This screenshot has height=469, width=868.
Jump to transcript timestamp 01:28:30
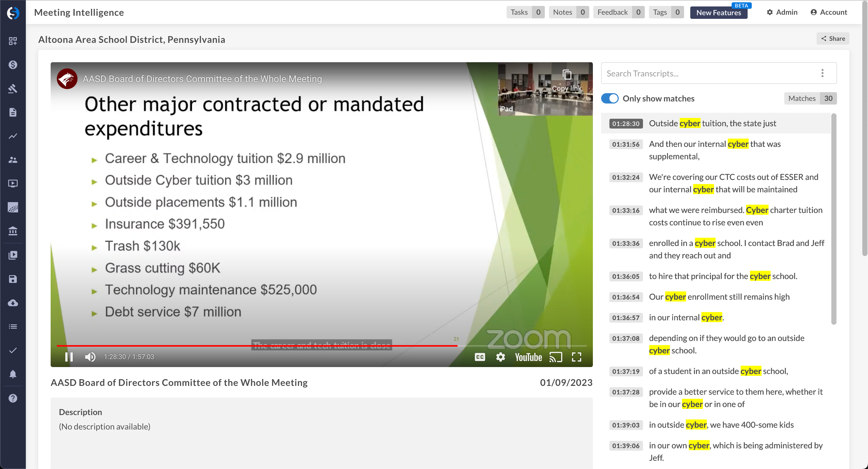click(x=626, y=124)
